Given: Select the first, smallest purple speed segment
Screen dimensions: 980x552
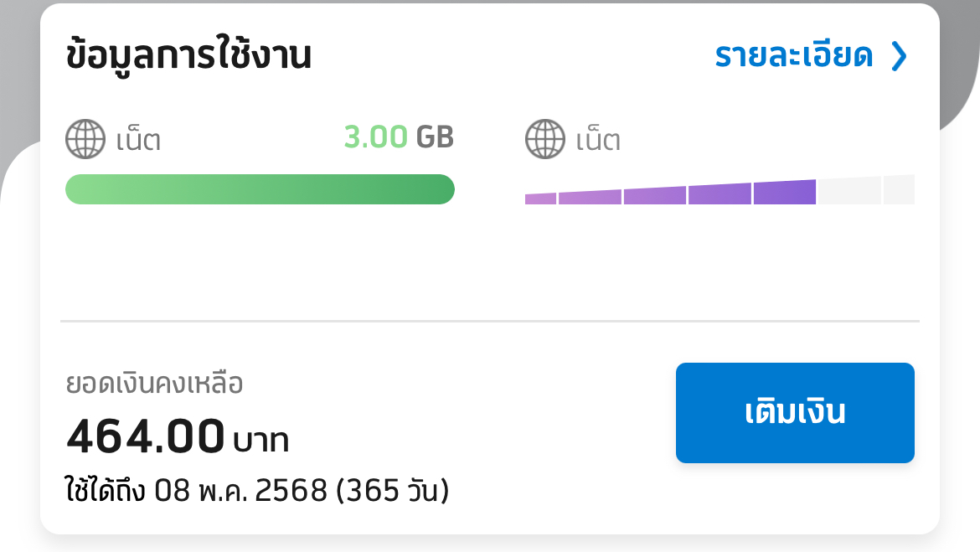Looking at the screenshot, I should pos(540,199).
